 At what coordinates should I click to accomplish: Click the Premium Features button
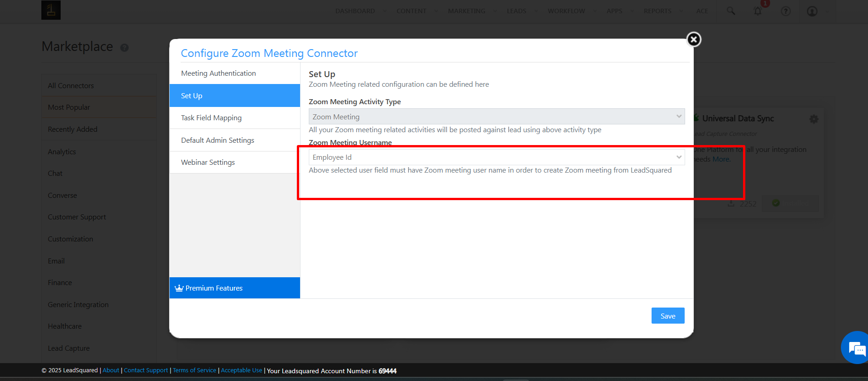click(x=235, y=288)
